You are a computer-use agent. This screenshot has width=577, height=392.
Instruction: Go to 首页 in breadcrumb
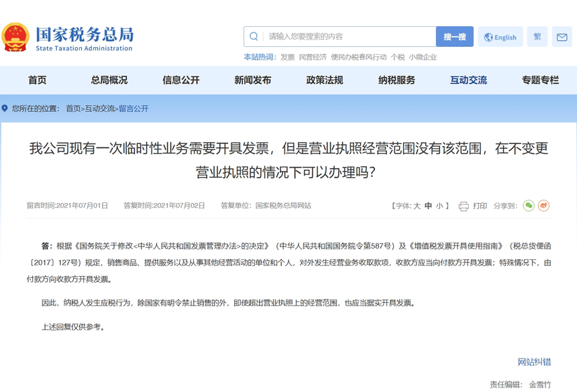point(73,109)
